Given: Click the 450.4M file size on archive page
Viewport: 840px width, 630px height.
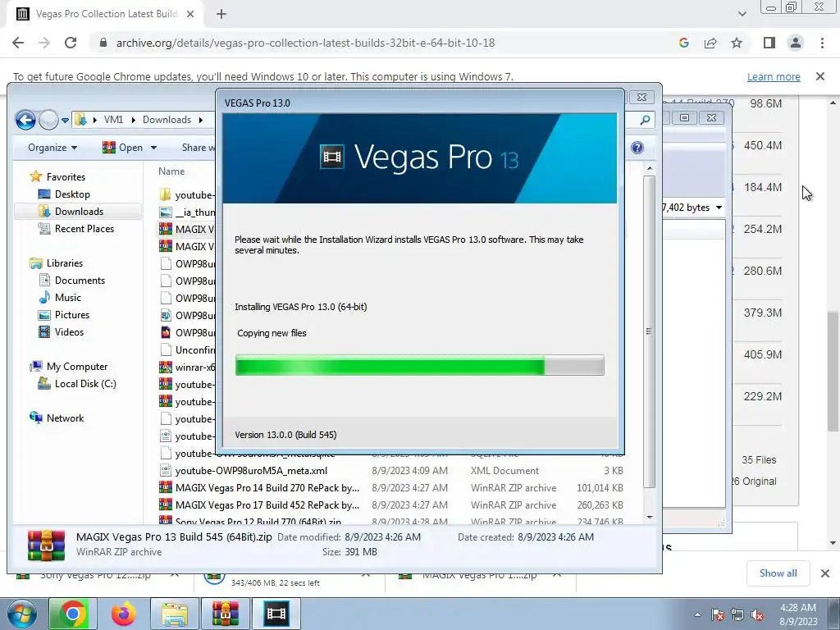Looking at the screenshot, I should 762,145.
